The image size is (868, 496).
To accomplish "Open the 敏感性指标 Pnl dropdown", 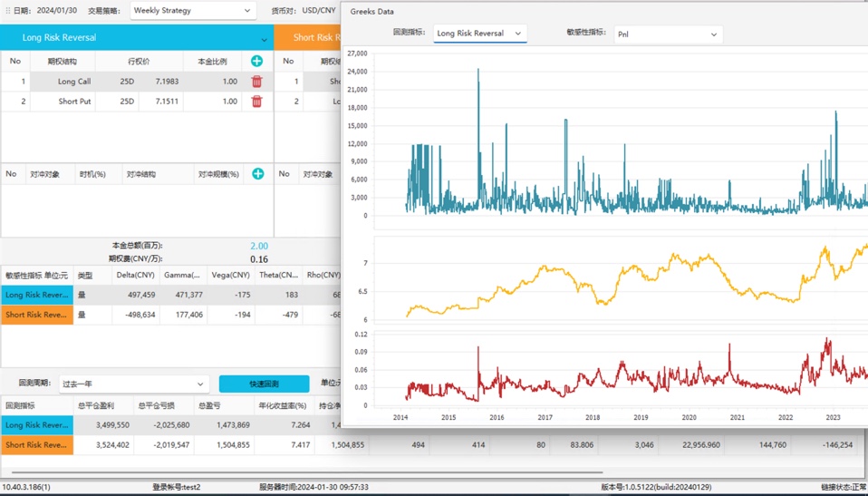I will 668,34.
